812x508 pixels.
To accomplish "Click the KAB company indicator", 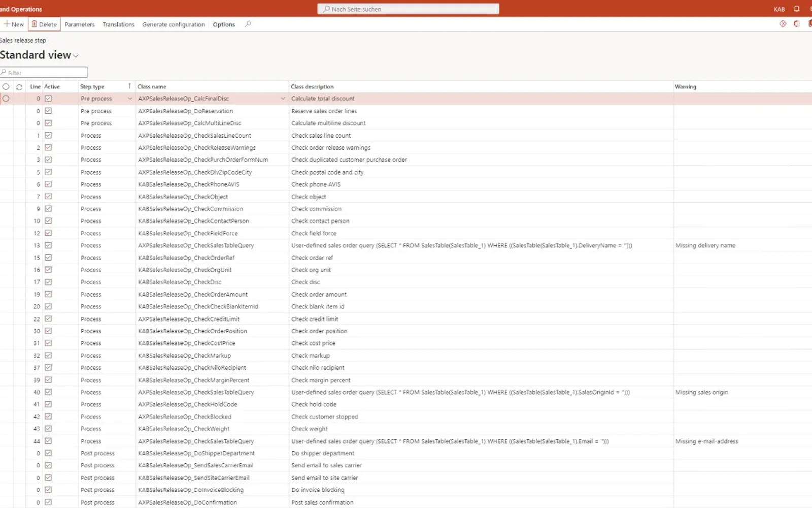I will click(x=779, y=9).
